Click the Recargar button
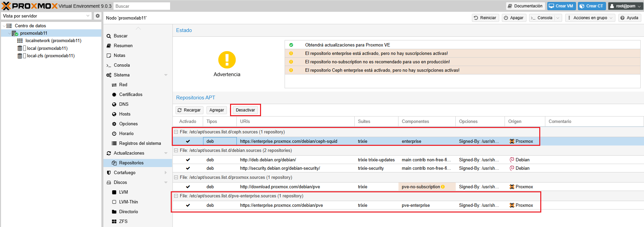 189,110
